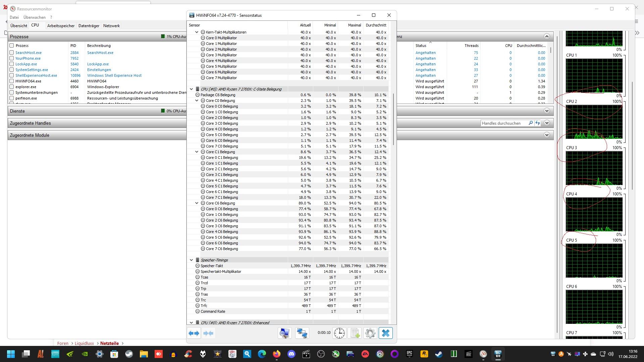Collapse the Speicher-Timings section

tap(192, 260)
